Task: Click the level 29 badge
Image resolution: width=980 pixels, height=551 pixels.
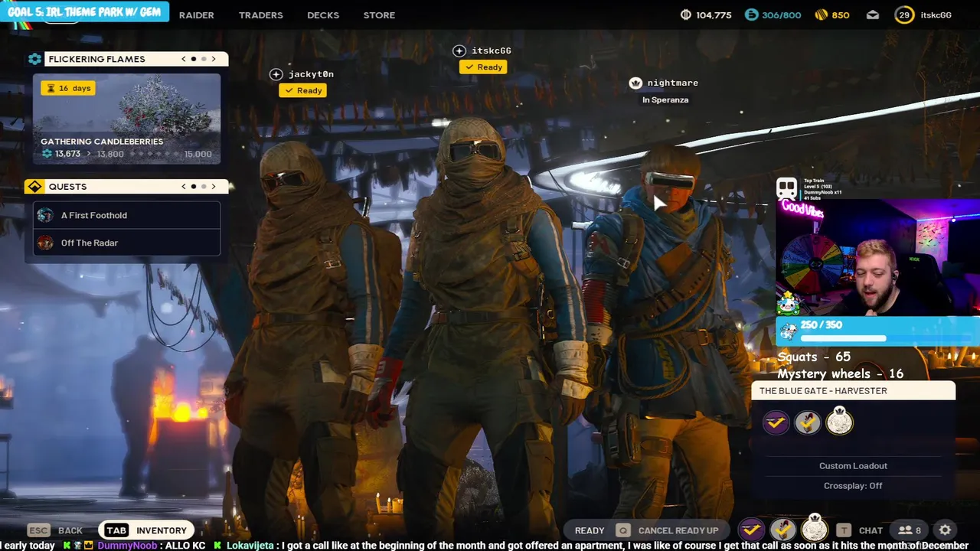Action: (x=904, y=15)
